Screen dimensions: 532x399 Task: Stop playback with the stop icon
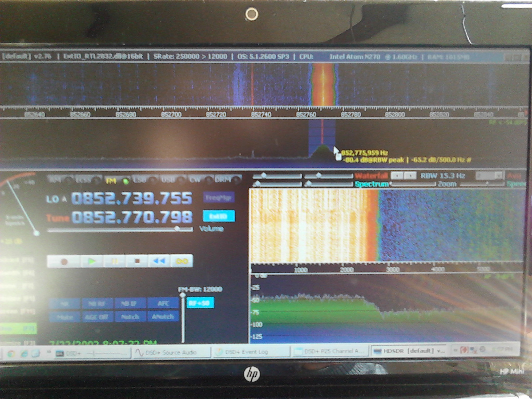(139, 261)
